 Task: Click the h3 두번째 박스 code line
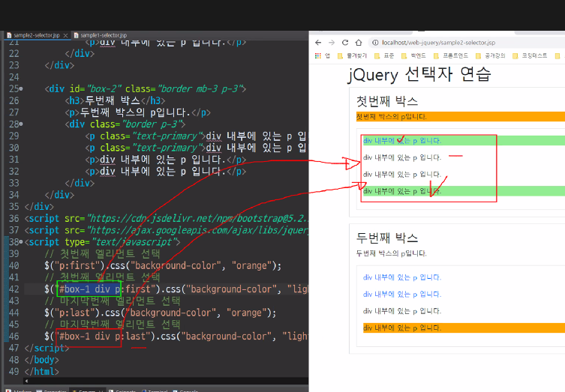point(115,100)
